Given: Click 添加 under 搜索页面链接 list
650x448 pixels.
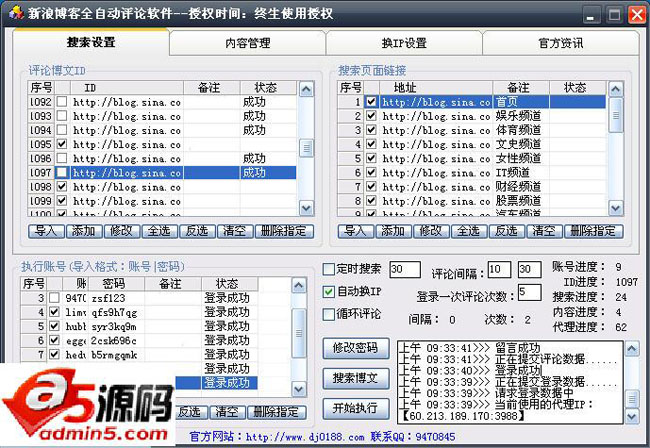Looking at the screenshot, I should click(393, 231).
